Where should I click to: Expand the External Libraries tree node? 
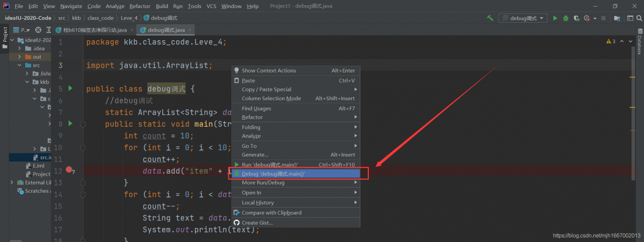(12, 183)
